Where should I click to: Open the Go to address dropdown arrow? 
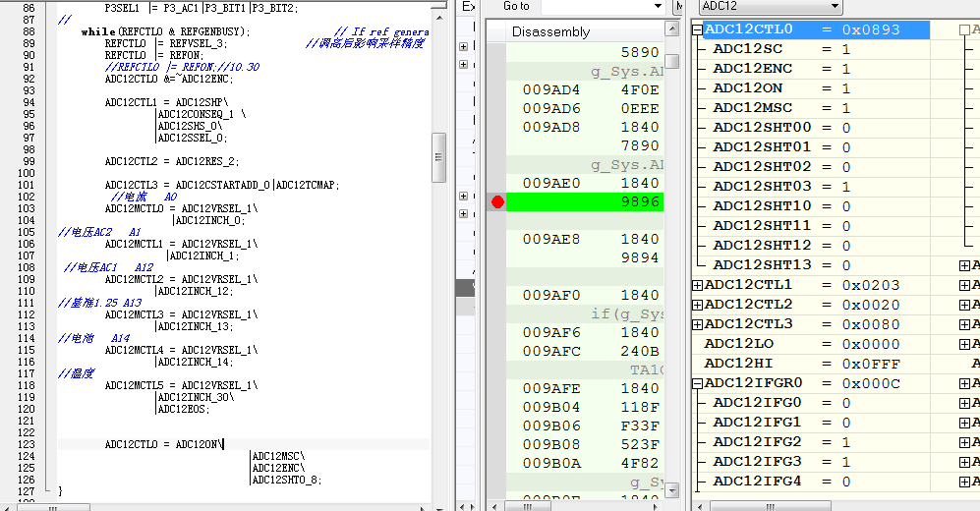pos(658,6)
